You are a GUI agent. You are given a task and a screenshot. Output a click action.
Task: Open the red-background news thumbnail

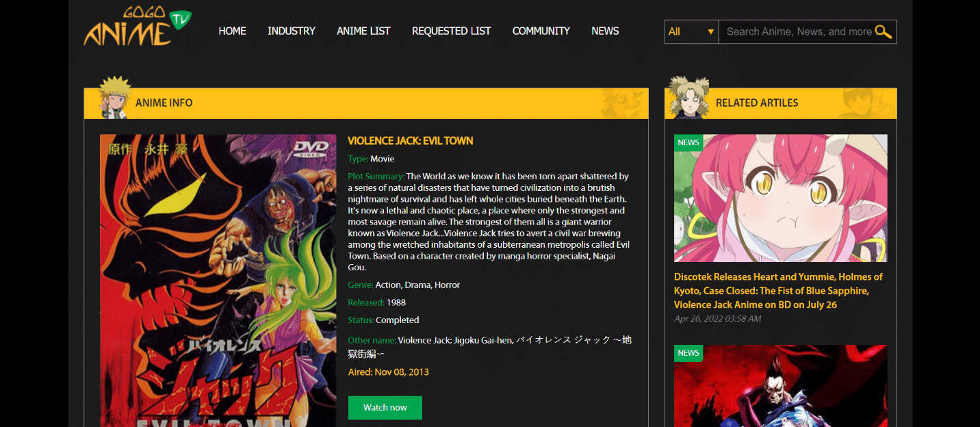pyautogui.click(x=780, y=386)
